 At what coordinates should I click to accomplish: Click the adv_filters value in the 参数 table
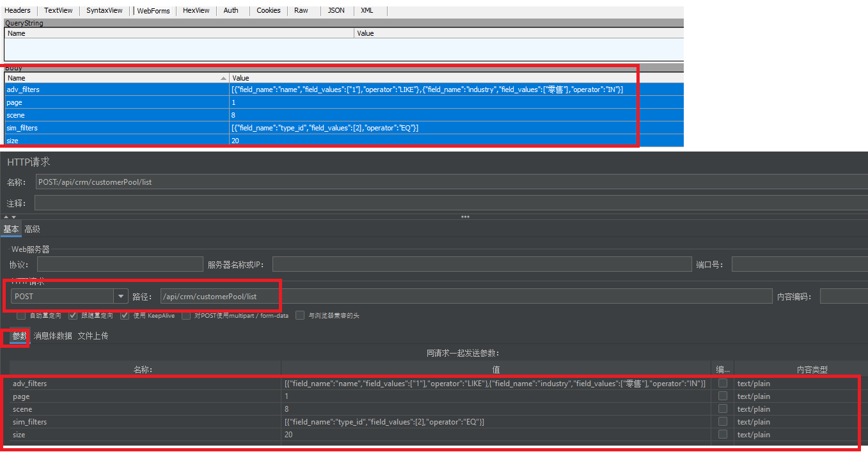click(496, 384)
